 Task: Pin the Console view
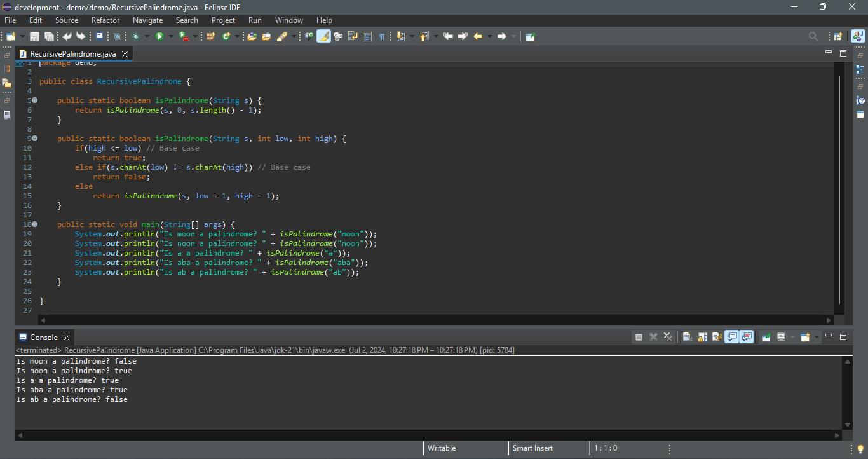pyautogui.click(x=766, y=337)
